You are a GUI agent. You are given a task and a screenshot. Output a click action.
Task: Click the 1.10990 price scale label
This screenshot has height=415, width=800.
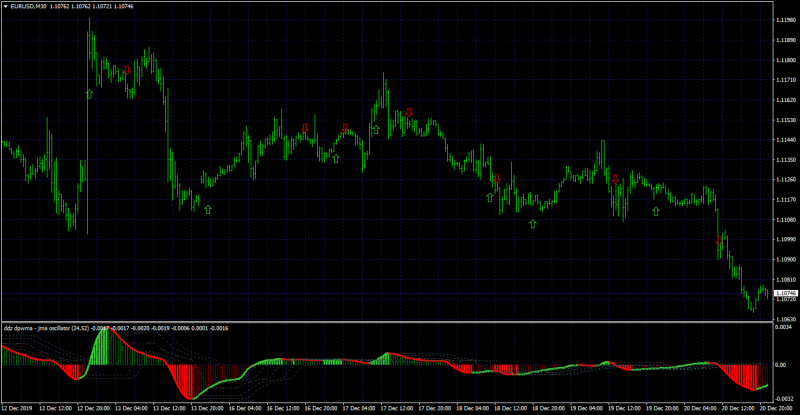click(x=786, y=239)
